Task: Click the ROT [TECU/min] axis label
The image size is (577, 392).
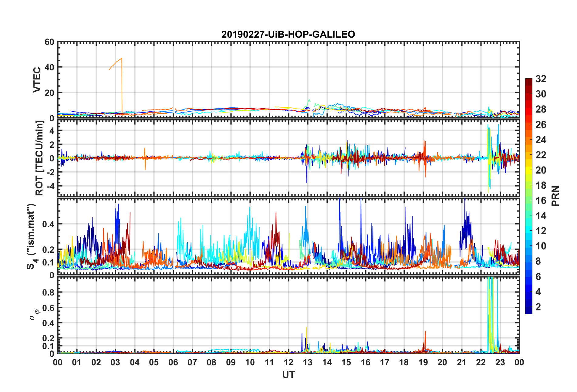Action: pyautogui.click(x=39, y=158)
